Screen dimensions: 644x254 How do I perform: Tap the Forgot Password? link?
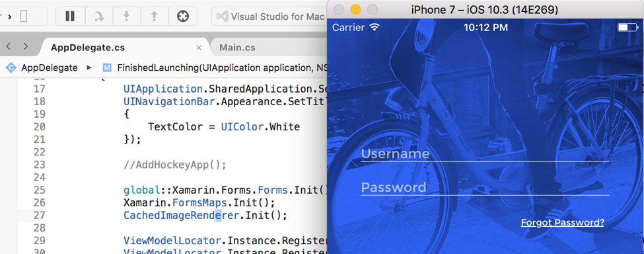point(562,223)
